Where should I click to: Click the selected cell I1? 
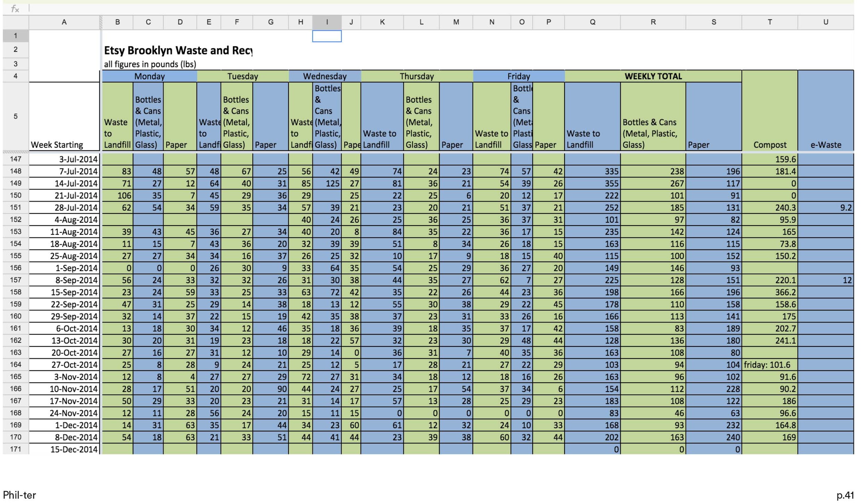pos(327,36)
